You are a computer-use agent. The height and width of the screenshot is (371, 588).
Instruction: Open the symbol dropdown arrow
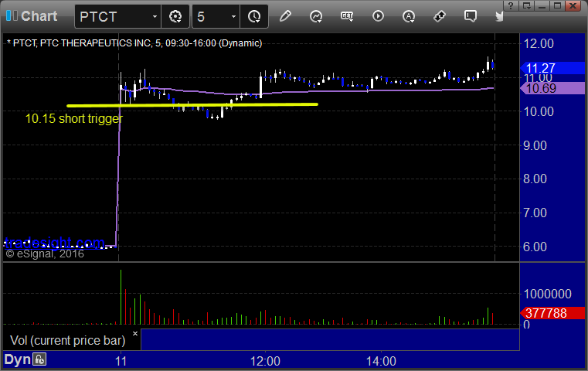coord(155,16)
